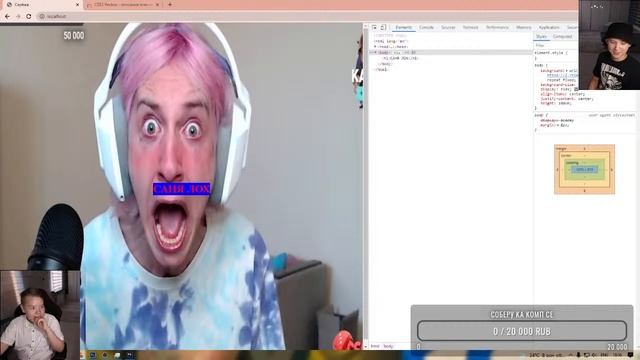Click the СОБЕРУ КА КОМП donation goal title
Viewport: 640px width, 360px height.
pos(522,314)
